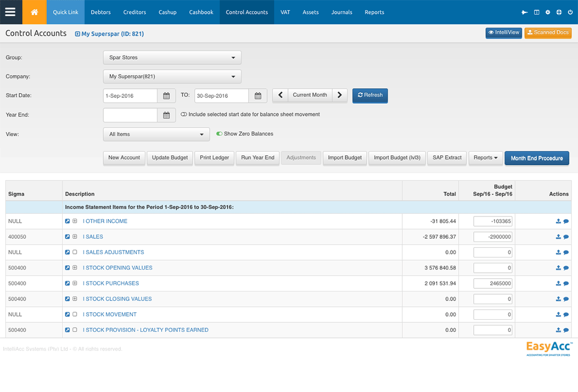Open the VAT menu
Image resolution: width=578 pixels, height=392 pixels.
pyautogui.click(x=285, y=12)
